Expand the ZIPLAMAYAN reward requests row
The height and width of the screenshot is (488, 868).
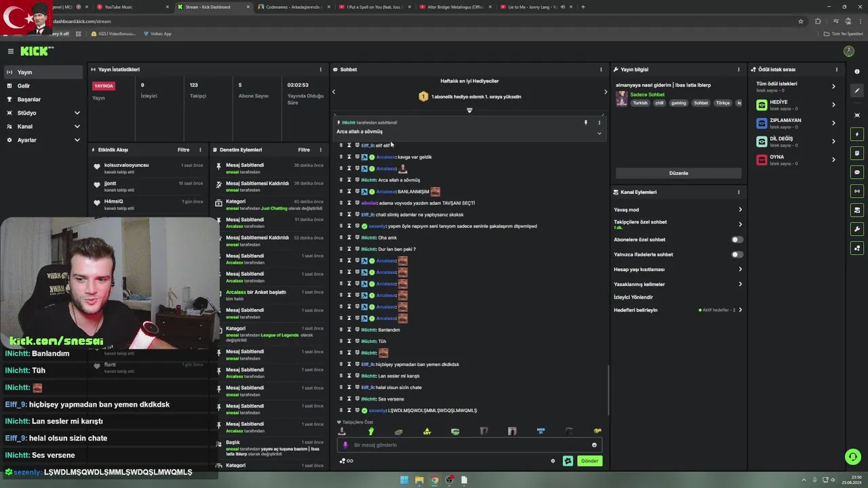pos(797,123)
